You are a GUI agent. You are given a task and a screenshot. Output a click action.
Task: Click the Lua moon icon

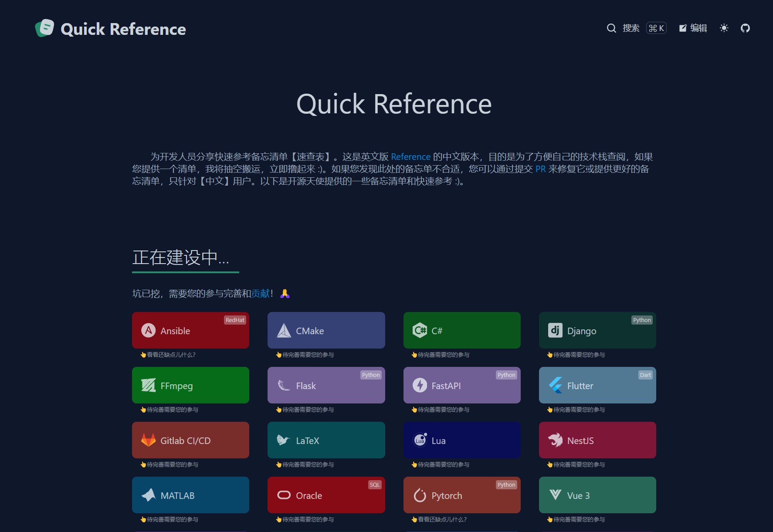tap(420, 440)
